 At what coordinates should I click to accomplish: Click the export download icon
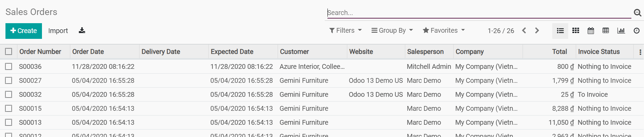[x=82, y=31]
